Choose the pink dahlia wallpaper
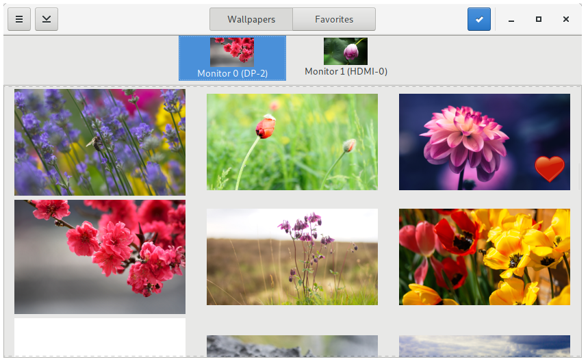 [x=485, y=142]
